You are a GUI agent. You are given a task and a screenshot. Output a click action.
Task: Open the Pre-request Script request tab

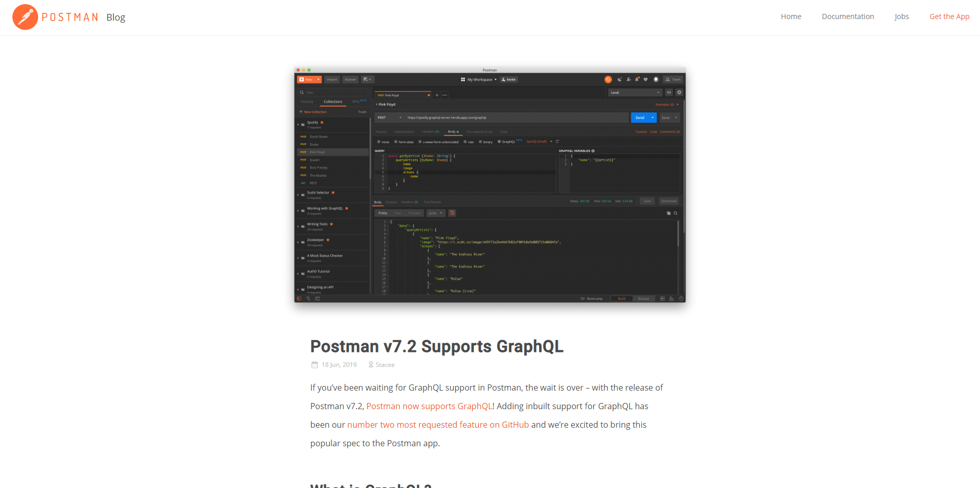click(x=479, y=132)
